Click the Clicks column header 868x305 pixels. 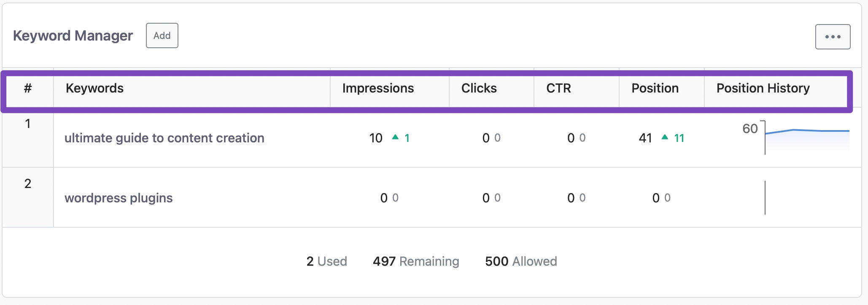(x=479, y=88)
